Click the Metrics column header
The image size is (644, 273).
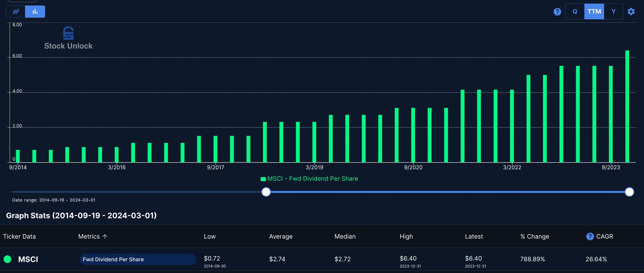click(x=89, y=236)
